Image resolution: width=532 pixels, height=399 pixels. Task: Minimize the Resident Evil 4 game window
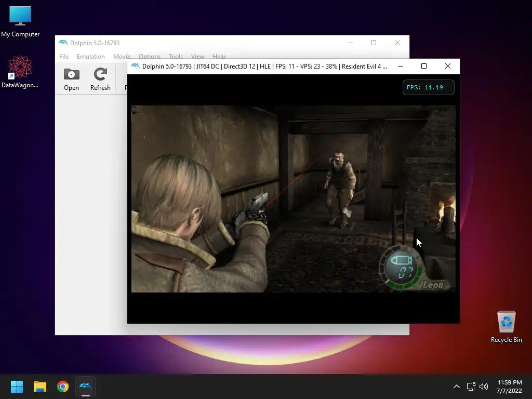[x=401, y=66]
